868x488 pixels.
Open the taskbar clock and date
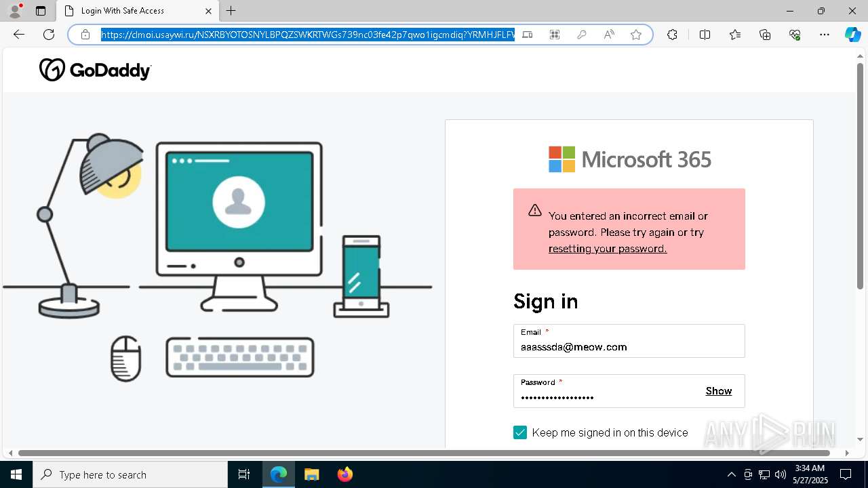[809, 474]
